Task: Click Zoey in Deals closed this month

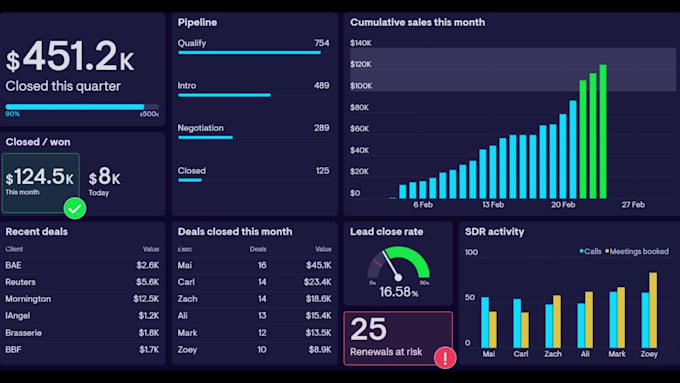Action: (187, 350)
